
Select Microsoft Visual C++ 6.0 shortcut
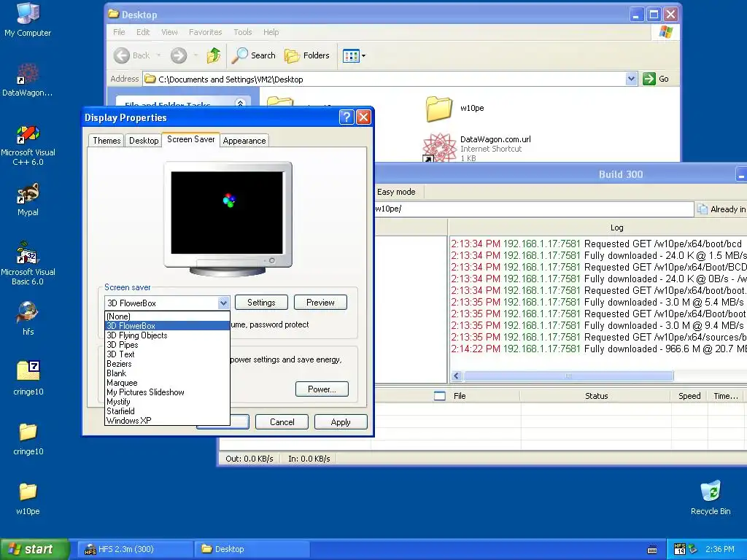pos(28,145)
